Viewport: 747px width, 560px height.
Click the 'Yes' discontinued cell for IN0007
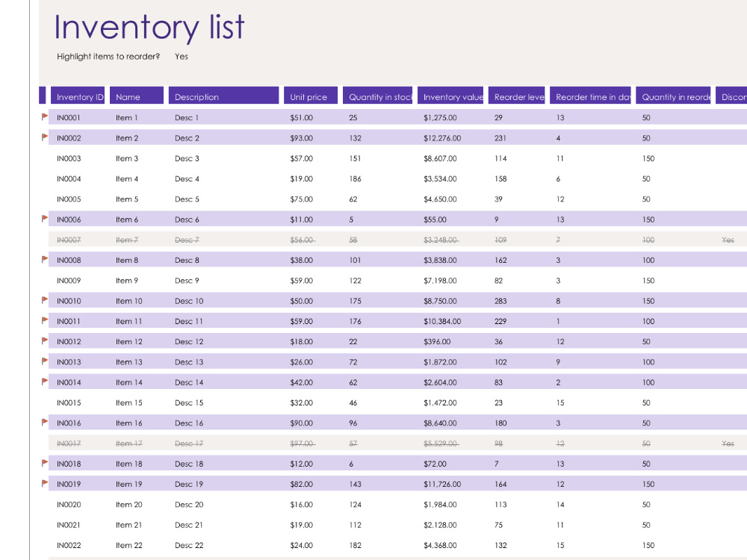(x=728, y=240)
